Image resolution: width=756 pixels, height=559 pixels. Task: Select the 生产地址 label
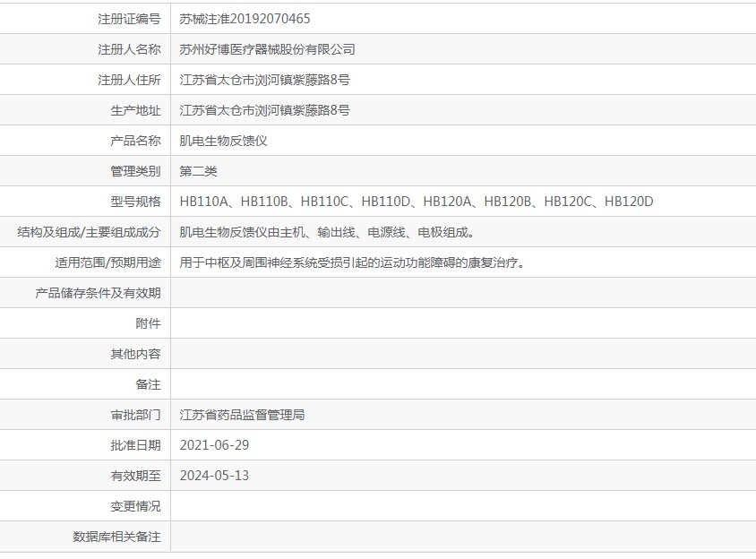tap(135, 110)
